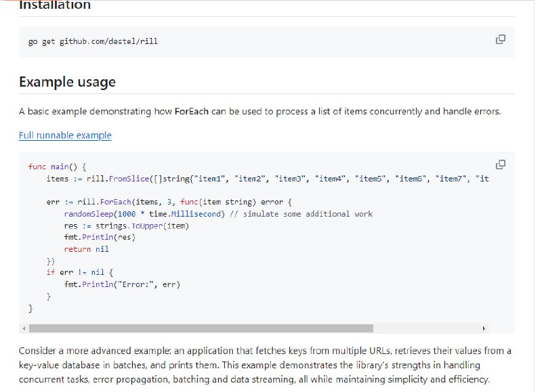Image resolution: width=542 pixels, height=392 pixels.
Task: Click the code block's left scroll arrow
Action: click(x=24, y=328)
